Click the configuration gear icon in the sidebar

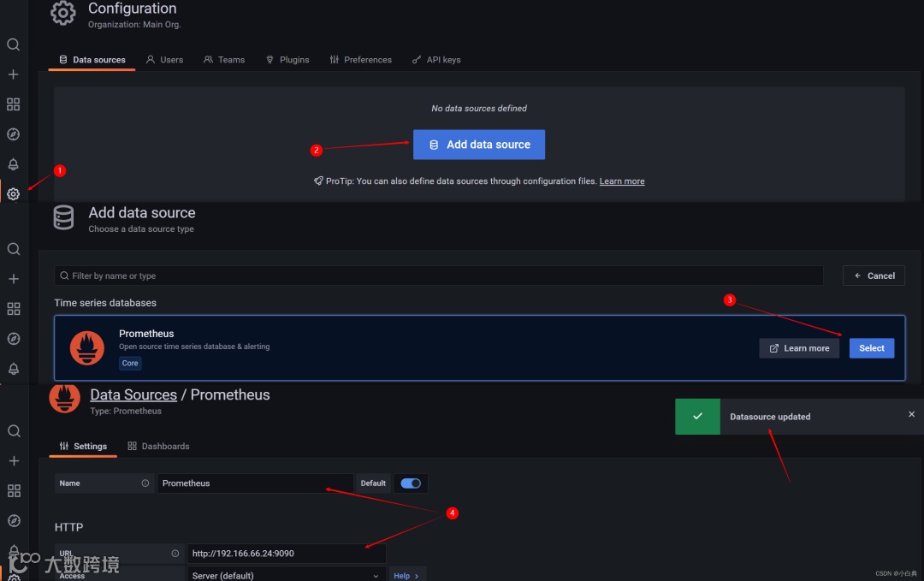pyautogui.click(x=13, y=194)
